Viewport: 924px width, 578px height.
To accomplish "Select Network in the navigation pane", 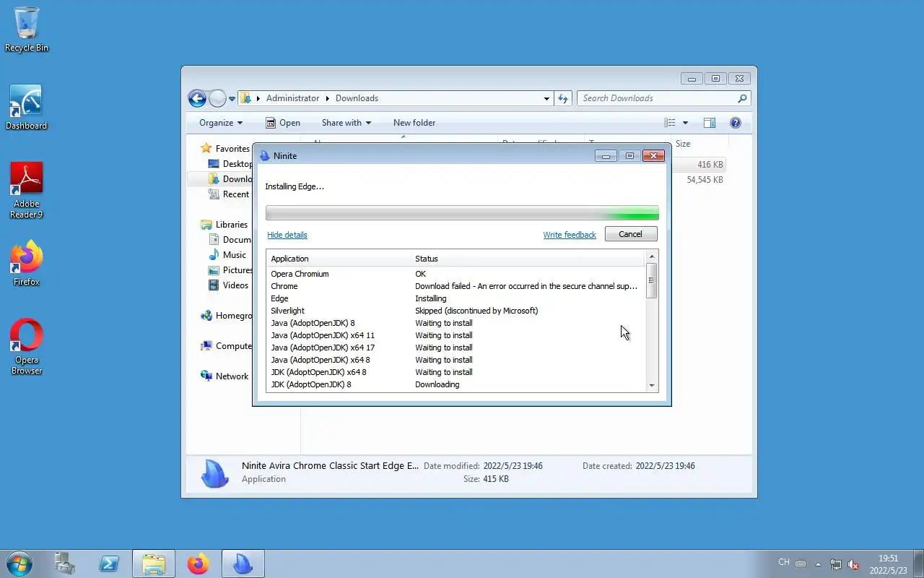I will pos(225,376).
